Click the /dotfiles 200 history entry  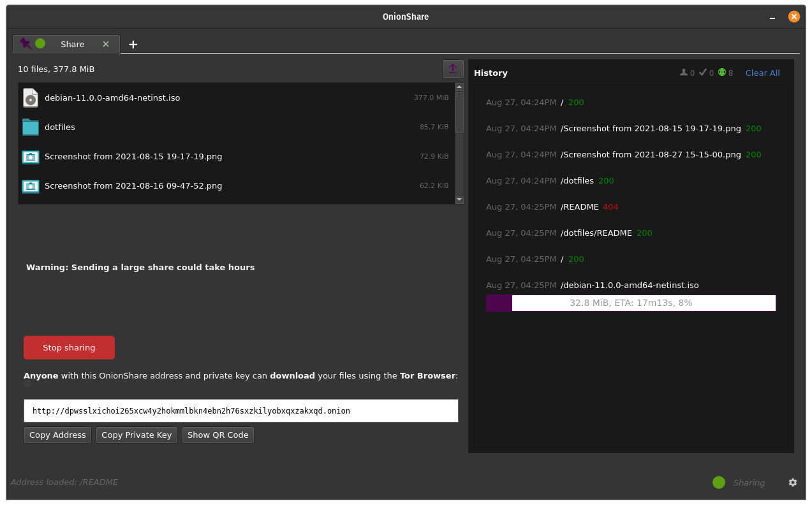point(550,180)
